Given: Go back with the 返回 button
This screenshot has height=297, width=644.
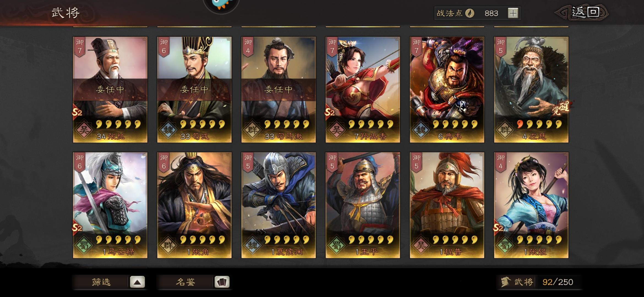Looking at the screenshot, I should (581, 12).
